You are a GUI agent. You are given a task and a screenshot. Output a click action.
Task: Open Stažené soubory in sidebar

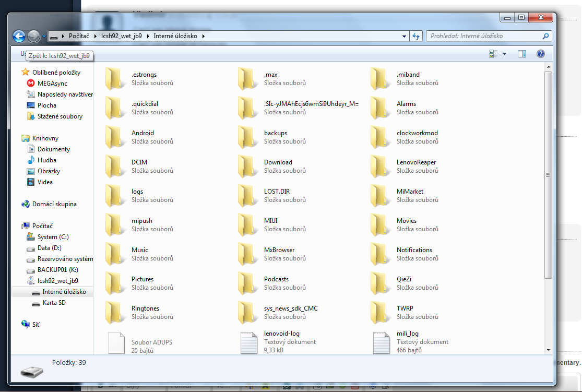point(60,116)
